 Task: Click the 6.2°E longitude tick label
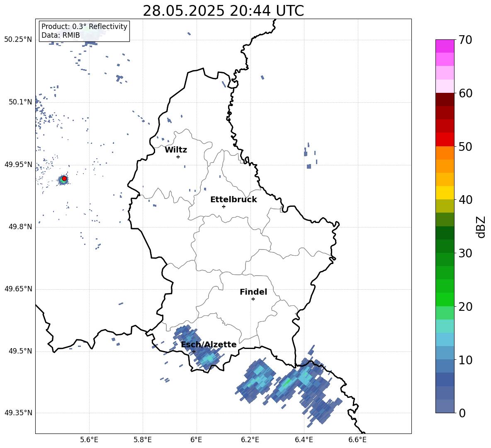(x=250, y=440)
